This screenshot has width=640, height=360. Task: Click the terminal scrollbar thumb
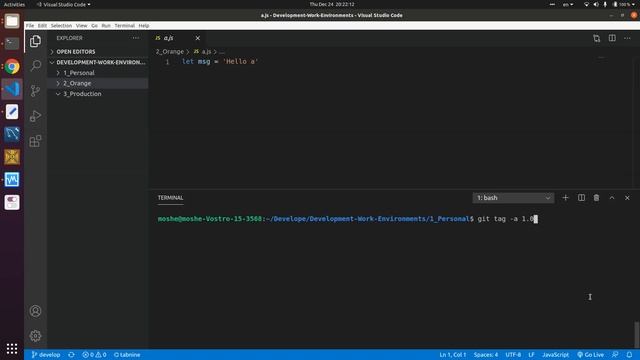(637, 335)
